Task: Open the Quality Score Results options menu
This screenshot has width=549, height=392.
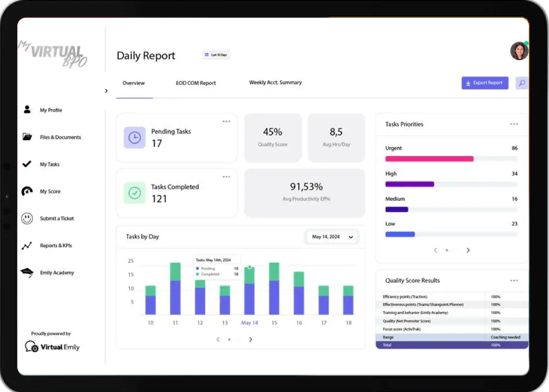Action: 514,280
